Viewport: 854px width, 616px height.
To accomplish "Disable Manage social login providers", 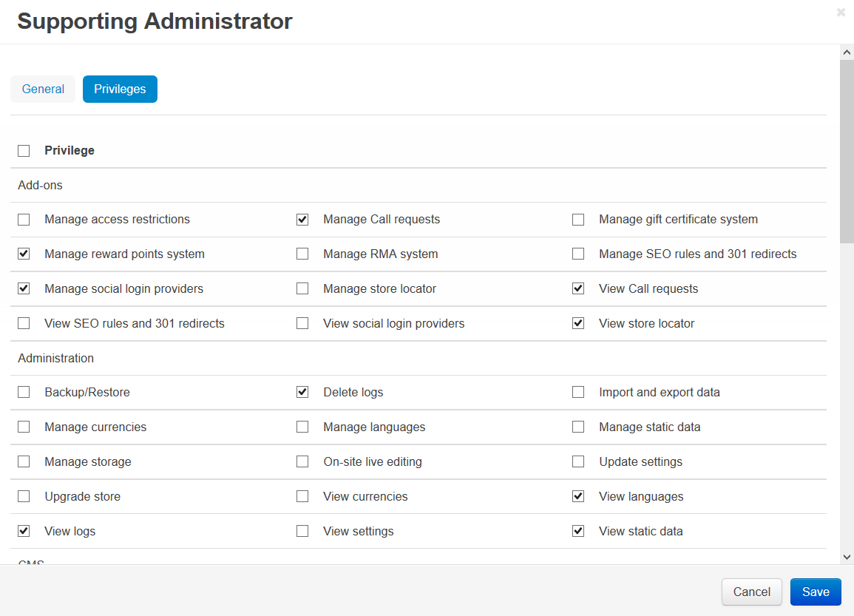I will tap(24, 288).
